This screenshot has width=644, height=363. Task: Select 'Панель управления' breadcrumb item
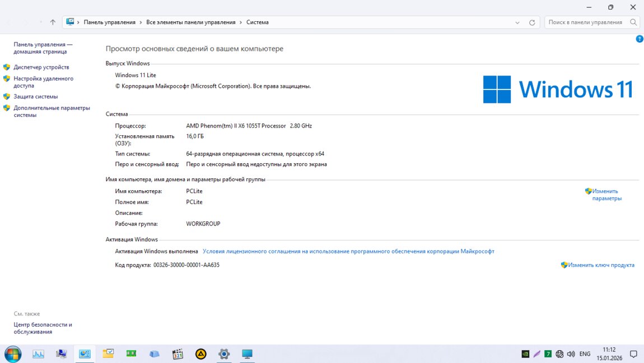point(109,22)
